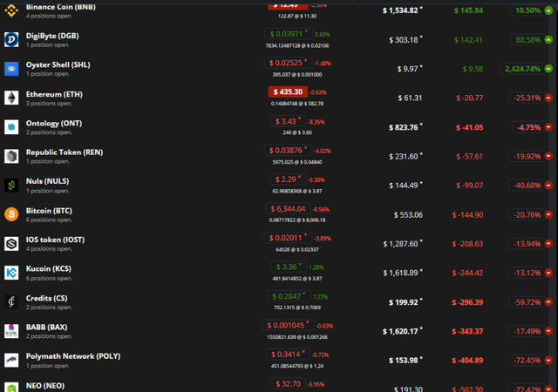The height and width of the screenshot is (392, 558).
Task: Click the "$ 823.76" Ontology holdings value
Action: 403,127
